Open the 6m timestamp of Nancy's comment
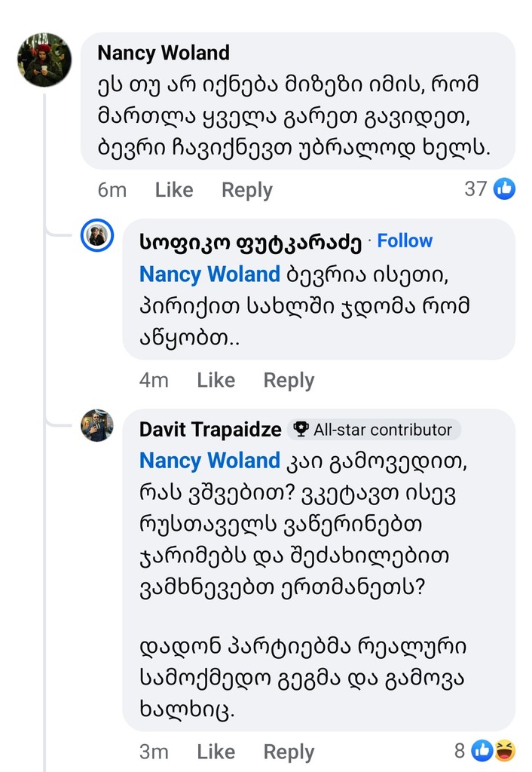Screen dimensions: 532x772 112,190
